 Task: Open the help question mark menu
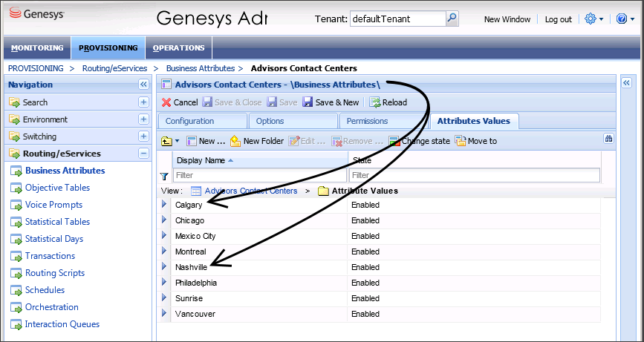[622, 19]
